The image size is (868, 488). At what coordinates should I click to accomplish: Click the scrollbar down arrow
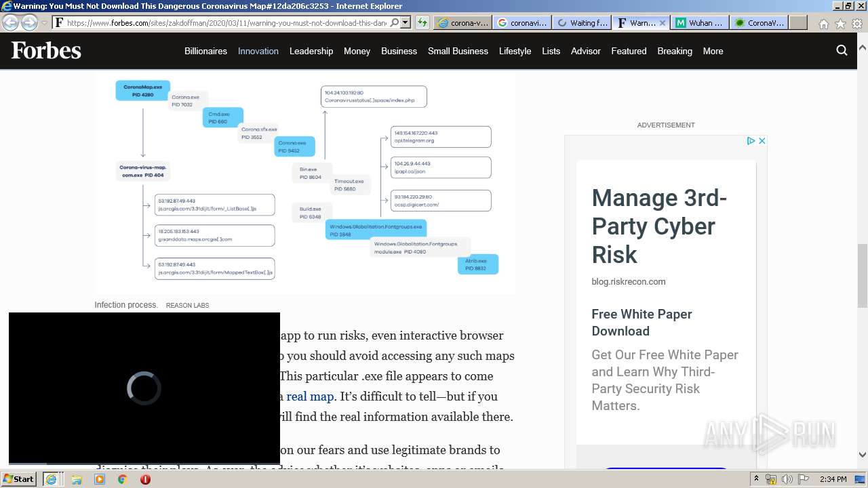pyautogui.click(x=863, y=455)
